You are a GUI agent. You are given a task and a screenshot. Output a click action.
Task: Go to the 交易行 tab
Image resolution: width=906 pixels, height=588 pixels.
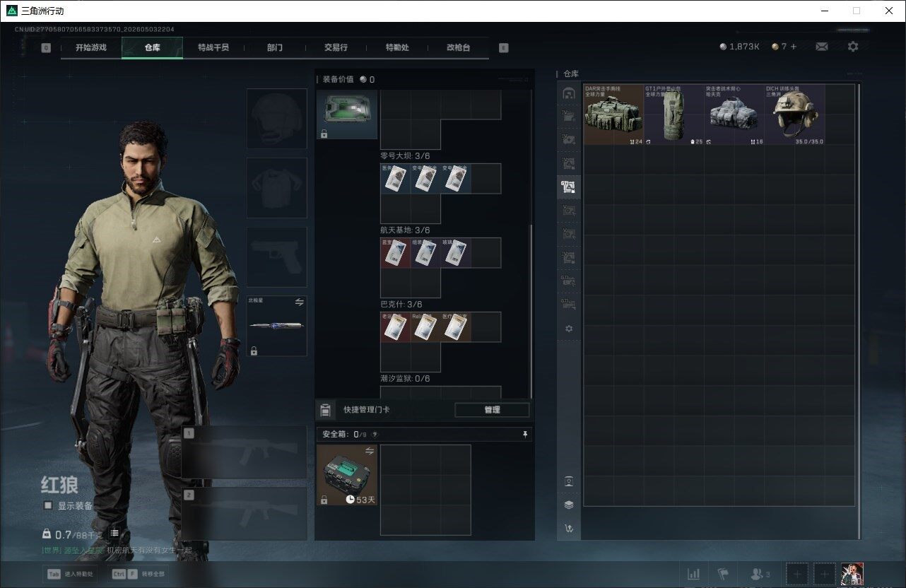pos(336,47)
